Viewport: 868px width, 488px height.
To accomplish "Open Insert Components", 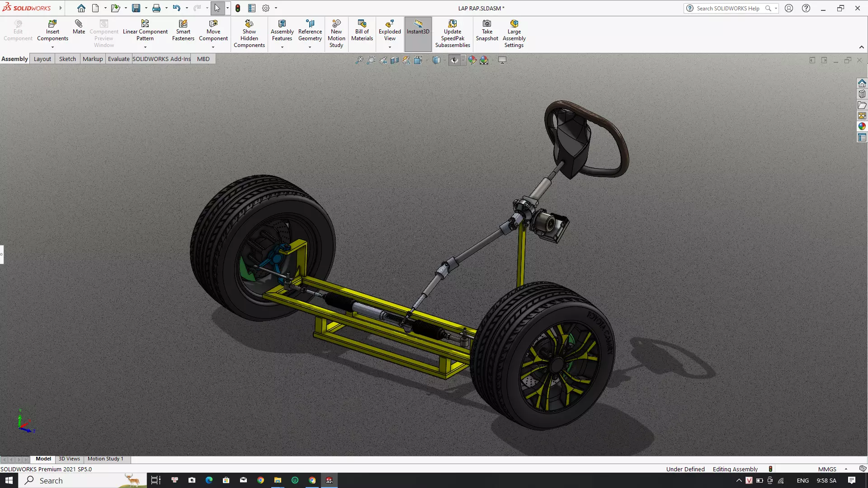I will 52,31.
